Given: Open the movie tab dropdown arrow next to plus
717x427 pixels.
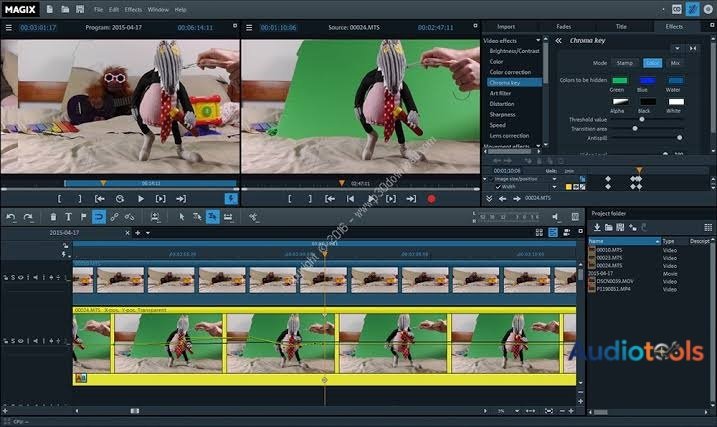Looking at the screenshot, I should tap(148, 233).
